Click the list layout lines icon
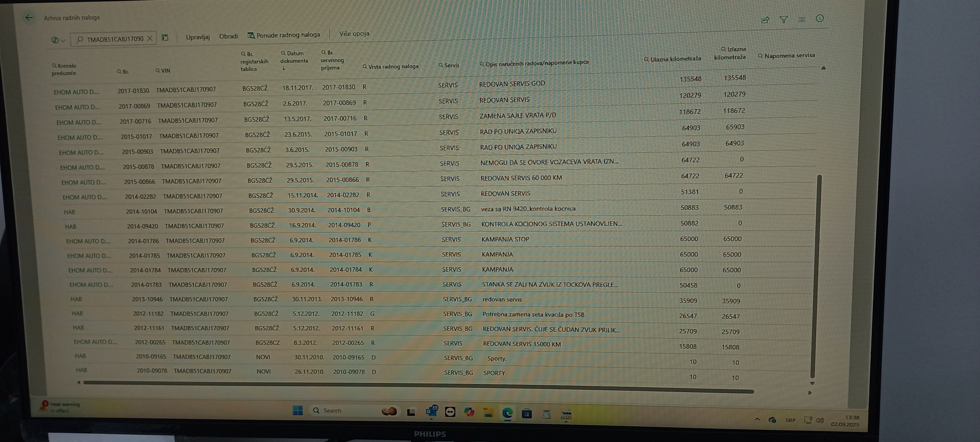 (x=802, y=19)
